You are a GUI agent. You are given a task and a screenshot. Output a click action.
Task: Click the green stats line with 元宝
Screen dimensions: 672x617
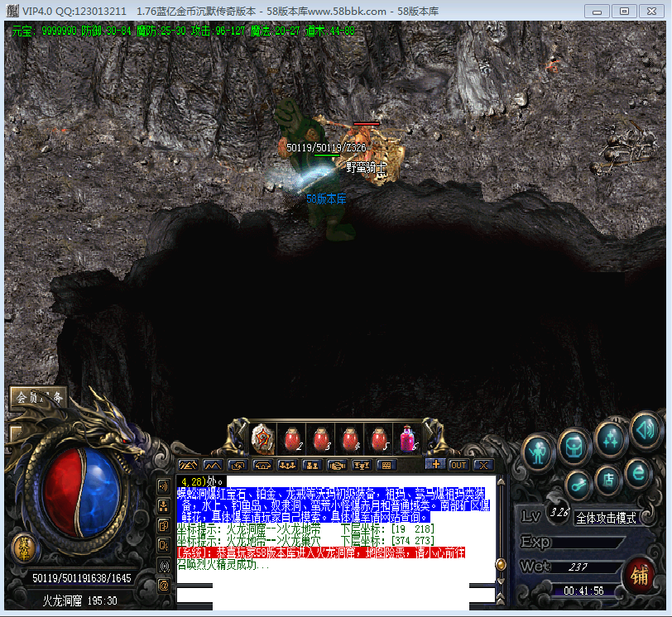click(183, 31)
